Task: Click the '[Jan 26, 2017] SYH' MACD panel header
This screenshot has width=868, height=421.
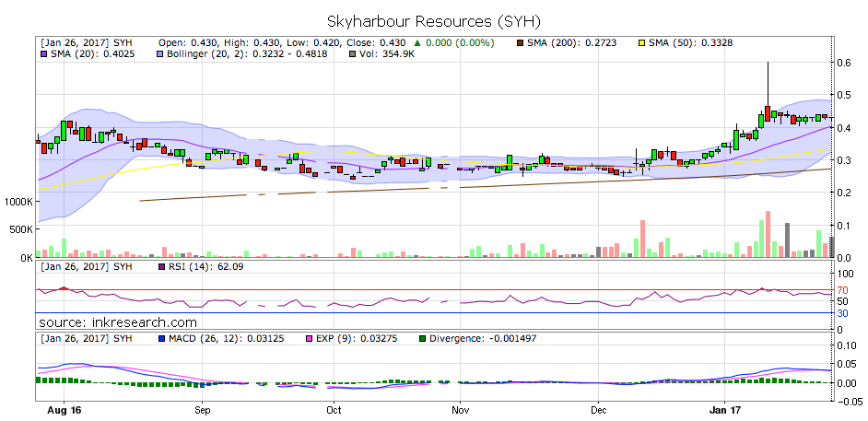Action: 86,338
